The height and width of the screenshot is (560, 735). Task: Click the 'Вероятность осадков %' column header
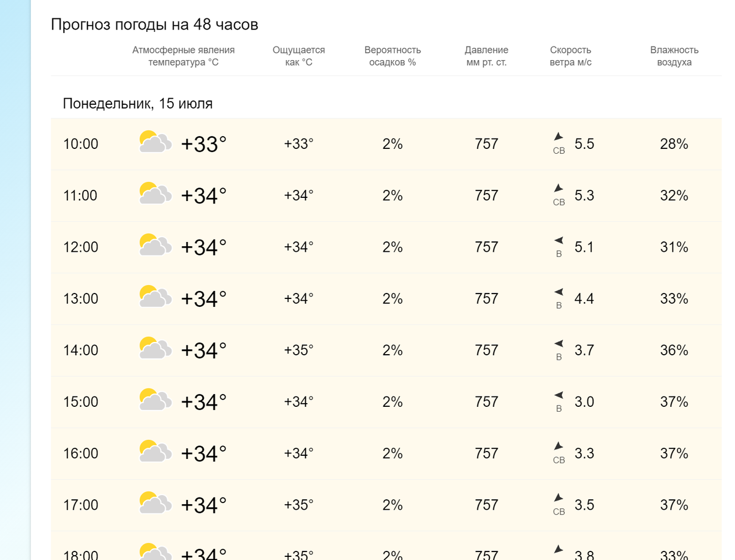393,56
